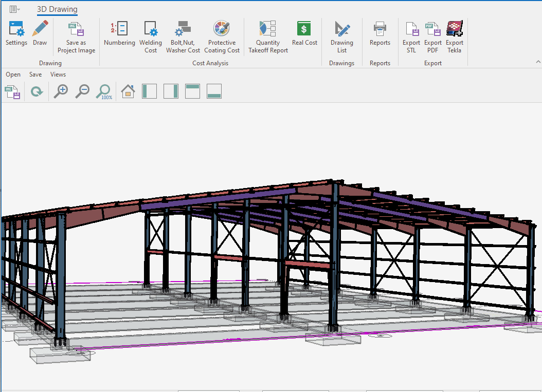Screen dimensions: 542x392
Task: Open Protective Coating Cost
Action: pos(222,37)
